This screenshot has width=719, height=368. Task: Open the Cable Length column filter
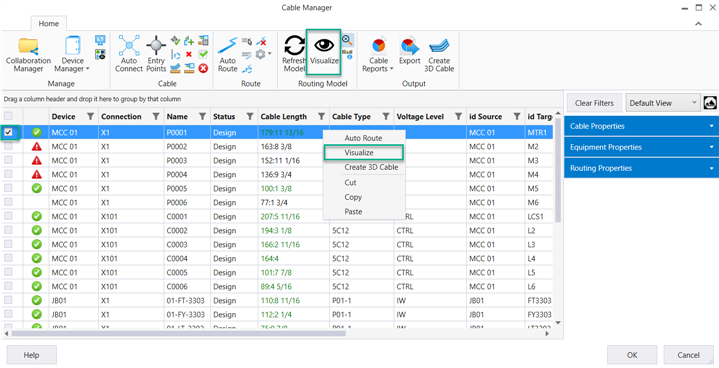tap(321, 116)
